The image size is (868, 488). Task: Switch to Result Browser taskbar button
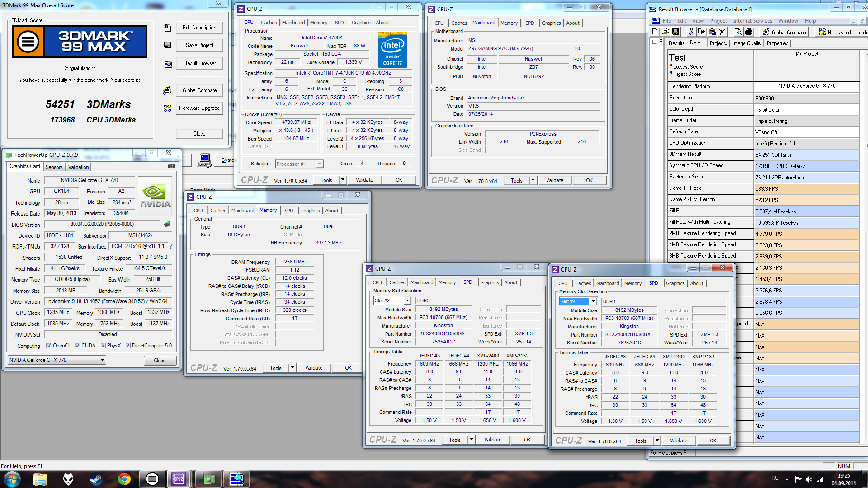click(236, 479)
